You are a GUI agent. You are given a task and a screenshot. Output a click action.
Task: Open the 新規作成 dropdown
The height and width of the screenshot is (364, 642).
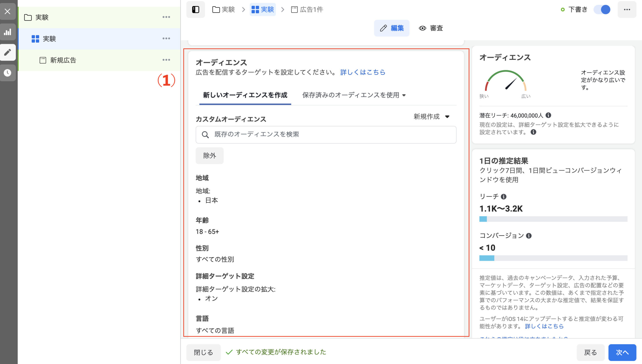(x=431, y=116)
